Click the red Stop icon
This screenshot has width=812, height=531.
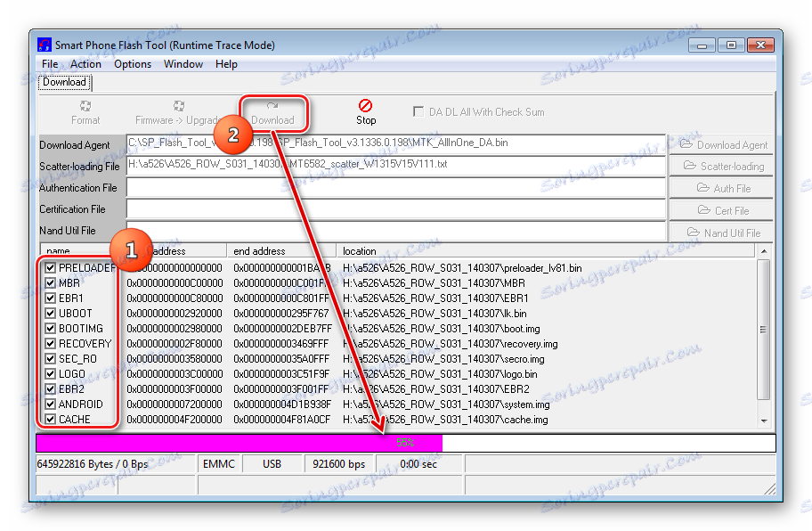366,106
